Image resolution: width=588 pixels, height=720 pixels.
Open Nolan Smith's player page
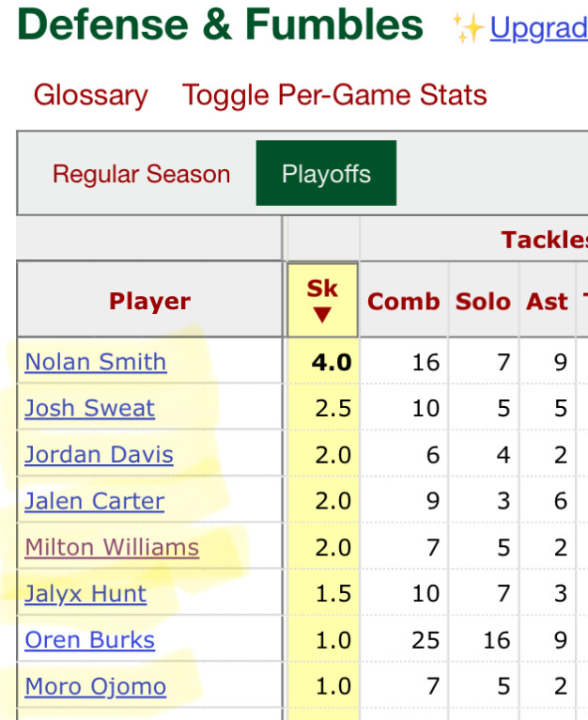(x=96, y=362)
